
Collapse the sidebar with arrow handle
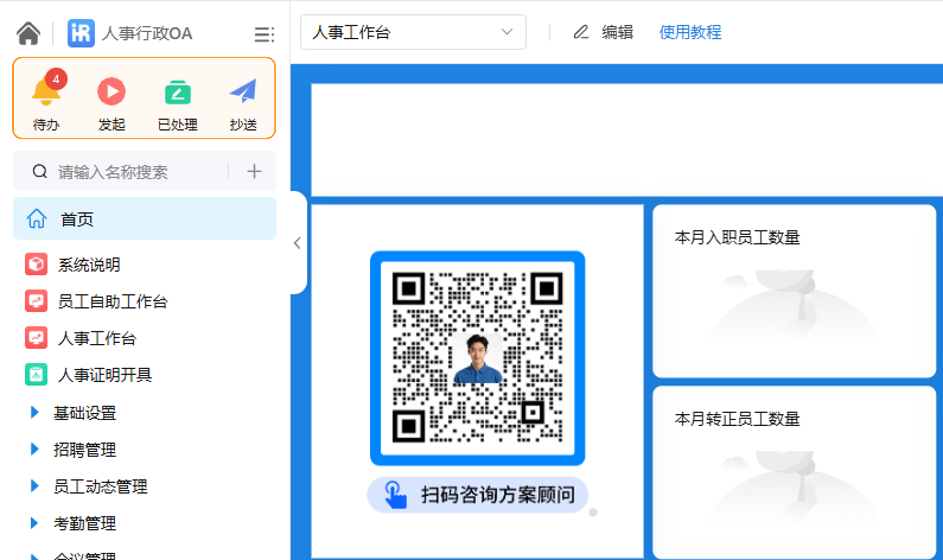point(298,243)
